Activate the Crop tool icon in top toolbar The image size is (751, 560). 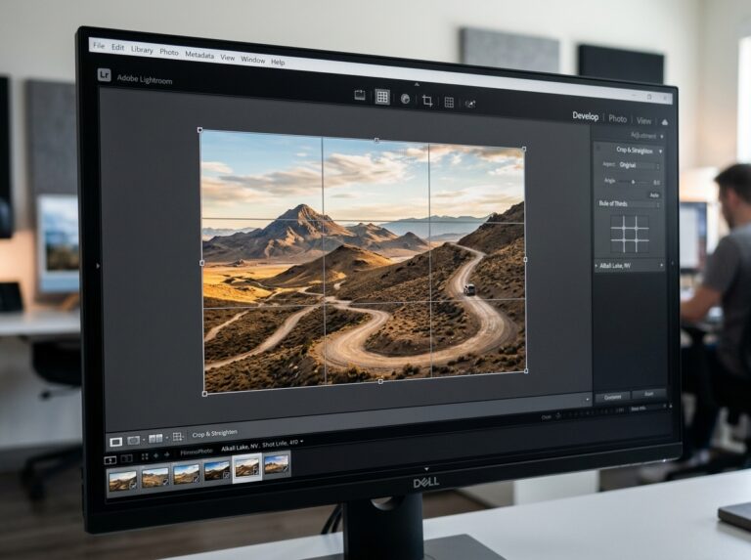tap(427, 101)
